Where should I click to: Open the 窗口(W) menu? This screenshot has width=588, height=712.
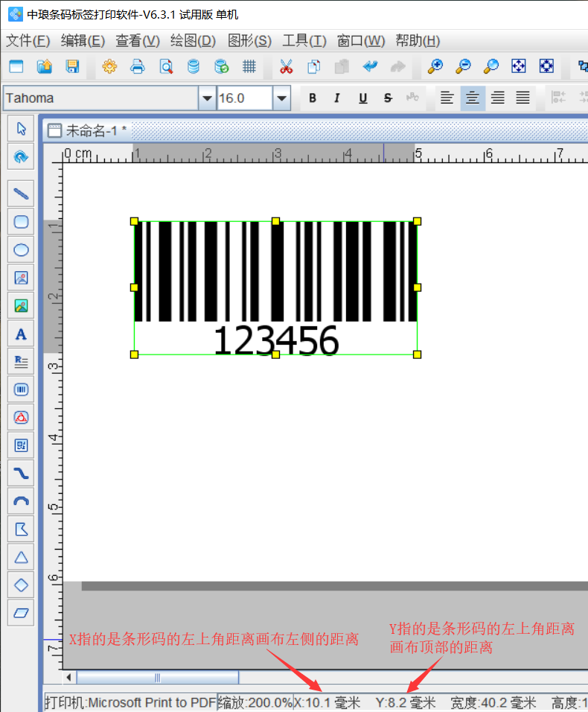361,41
